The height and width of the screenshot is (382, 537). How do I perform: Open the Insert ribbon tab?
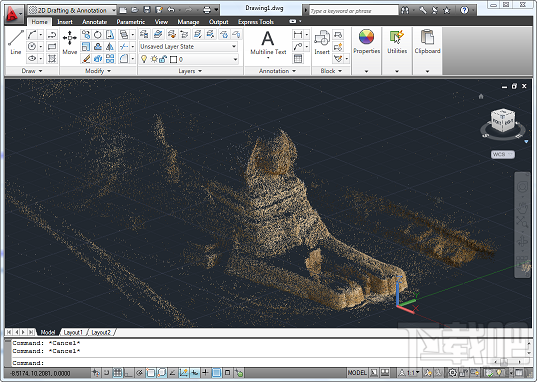coord(65,22)
